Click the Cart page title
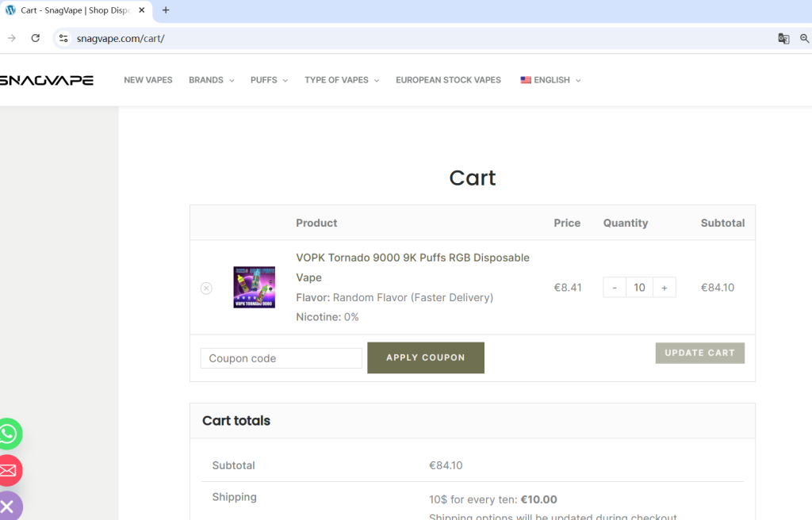Screen dimensions: 812x520 [x=473, y=178]
